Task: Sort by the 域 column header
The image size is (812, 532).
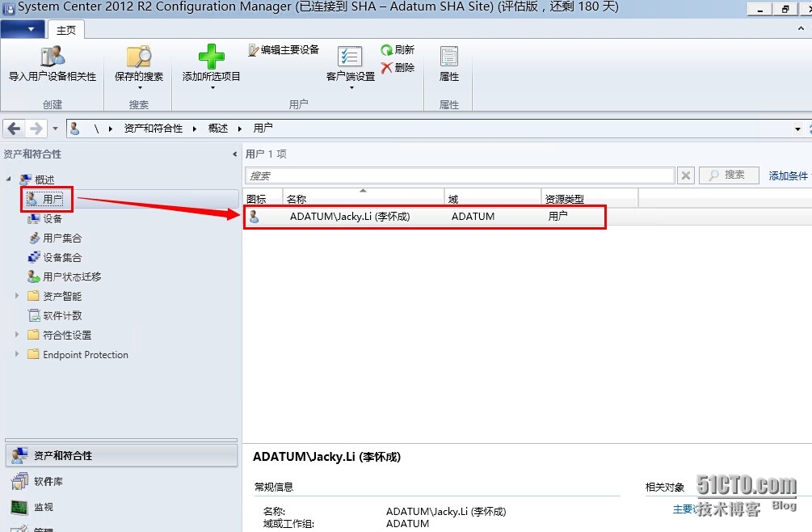Action: (x=493, y=198)
